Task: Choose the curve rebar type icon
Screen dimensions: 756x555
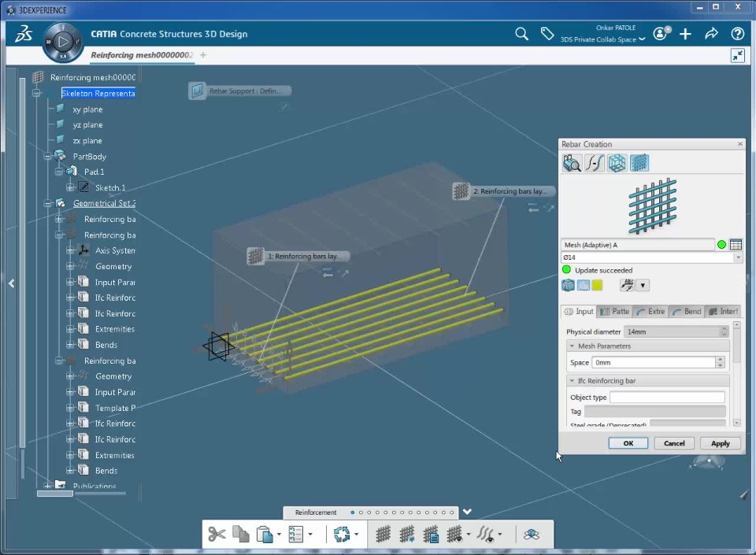Action: 595,163
